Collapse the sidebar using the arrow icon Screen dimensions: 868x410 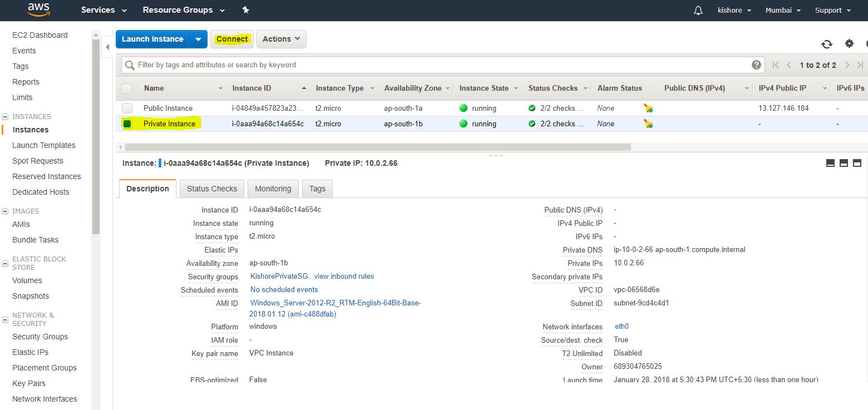point(107,47)
